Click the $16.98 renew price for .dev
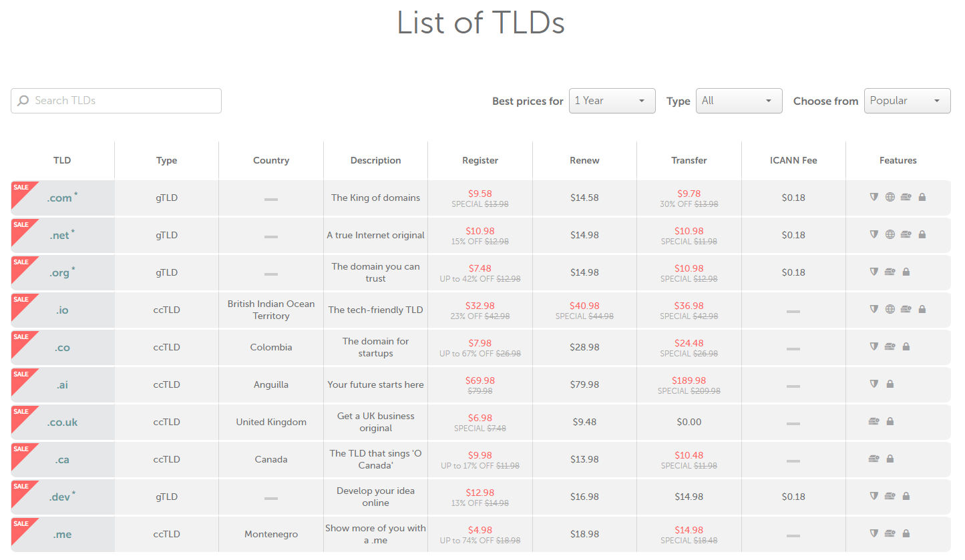 584,497
